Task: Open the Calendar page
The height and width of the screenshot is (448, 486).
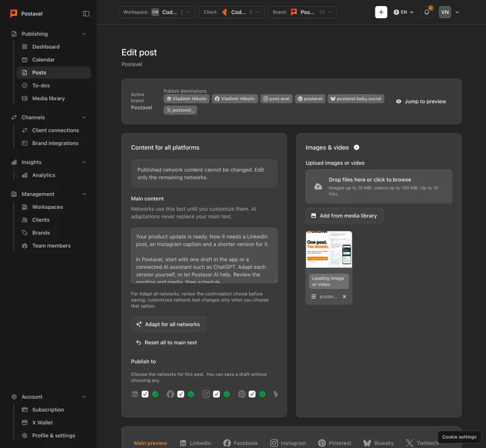Action: tap(43, 59)
